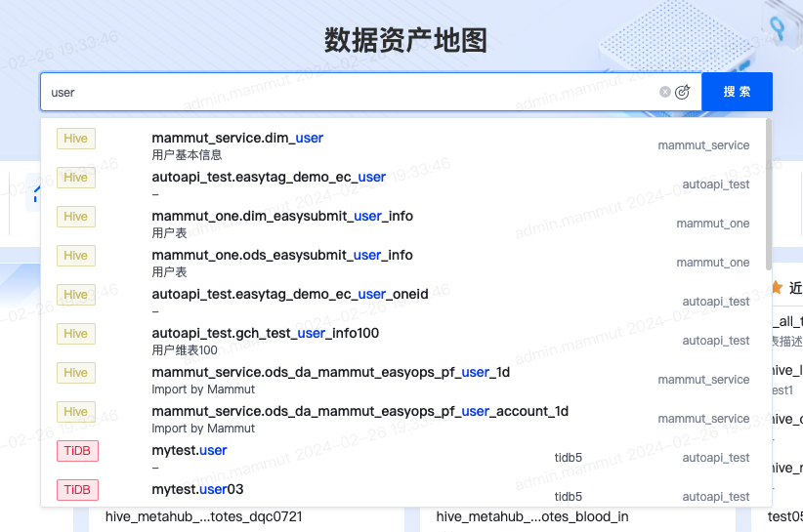Screen dimensions: 803x532
Task: Select autoapi_test.easytag_demo_ec_user_oneid suggestion
Action: pyautogui.click(x=403, y=302)
